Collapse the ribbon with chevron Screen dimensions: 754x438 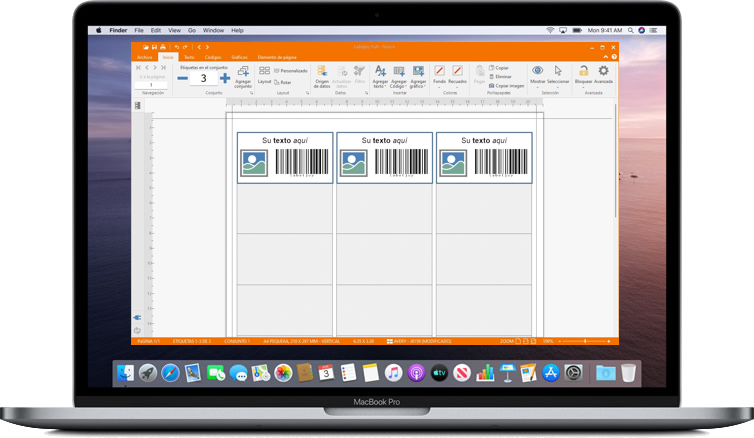[605, 57]
